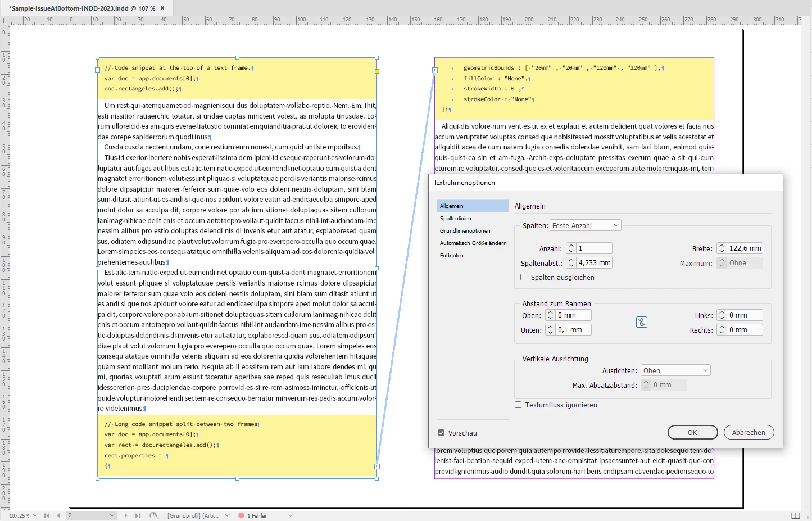Click the Rechts inset field showing 0 mm
812x521 pixels.
point(745,330)
